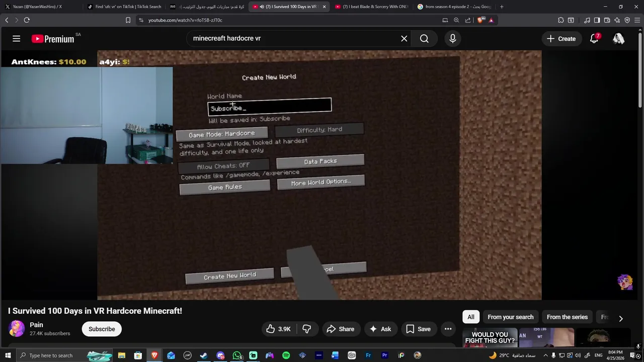Viewport: 644px width, 362px height.
Task: Open the Would You Fight This Guy thumbnail
Action: pos(490,338)
